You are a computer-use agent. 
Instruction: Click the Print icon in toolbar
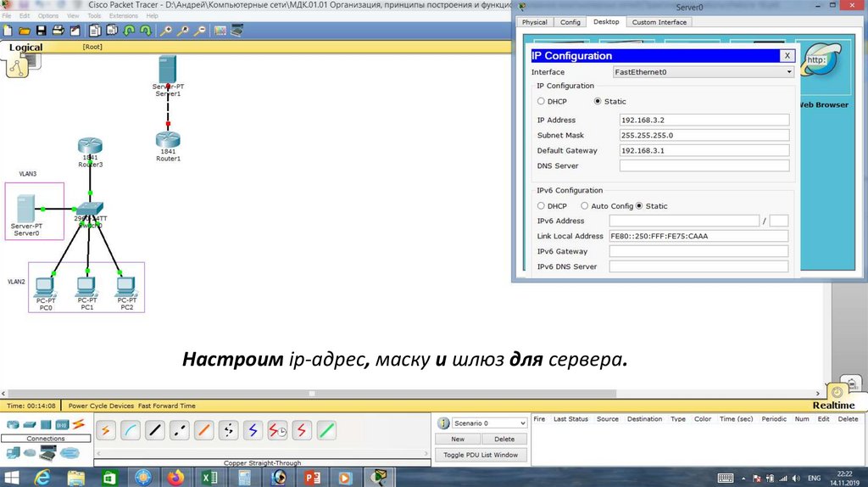click(x=58, y=31)
